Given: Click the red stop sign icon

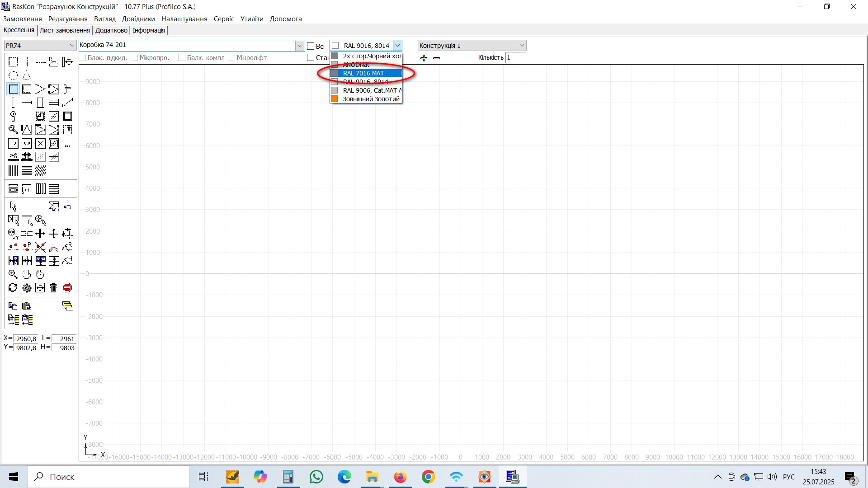Looking at the screenshot, I should (x=67, y=288).
